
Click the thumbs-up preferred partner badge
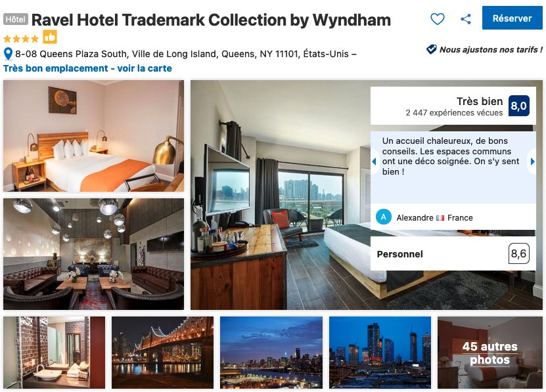(50, 37)
